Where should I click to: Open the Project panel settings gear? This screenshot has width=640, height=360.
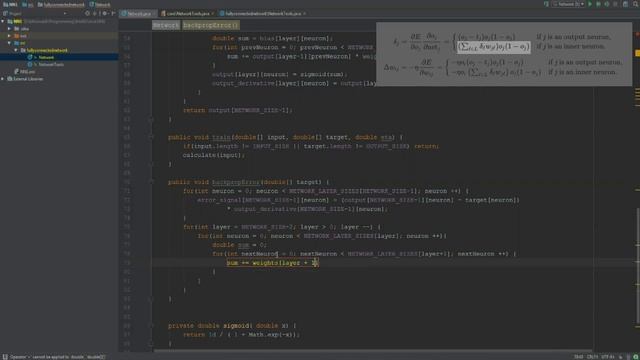tap(105, 13)
